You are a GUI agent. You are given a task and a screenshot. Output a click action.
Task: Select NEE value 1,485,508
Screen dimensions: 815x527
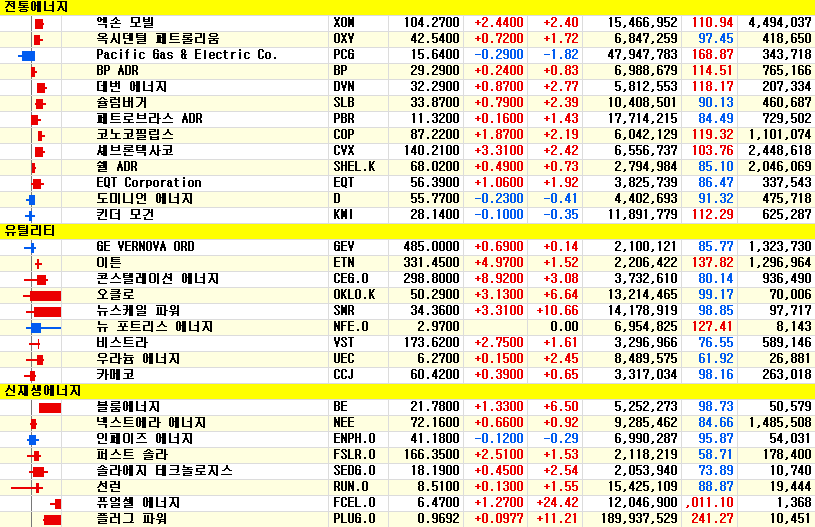pos(780,423)
